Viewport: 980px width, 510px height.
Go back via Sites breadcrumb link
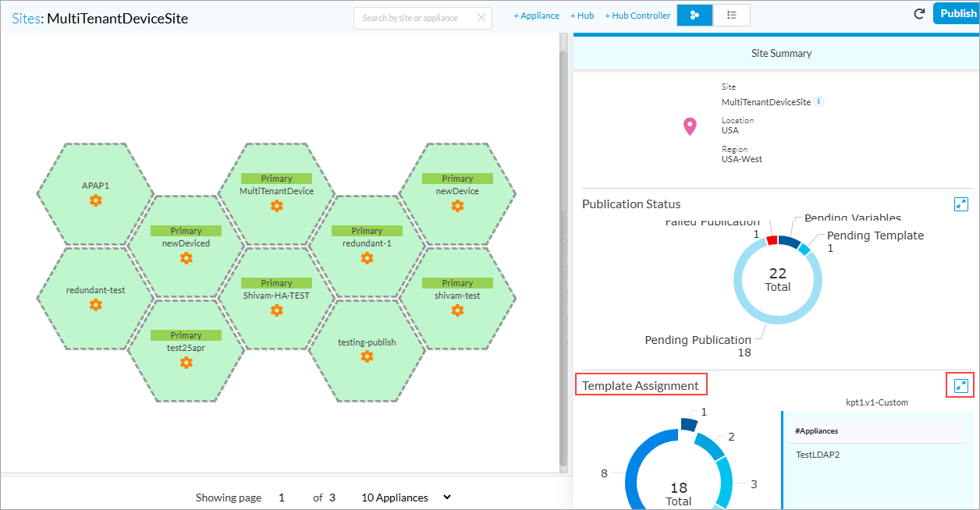click(26, 18)
